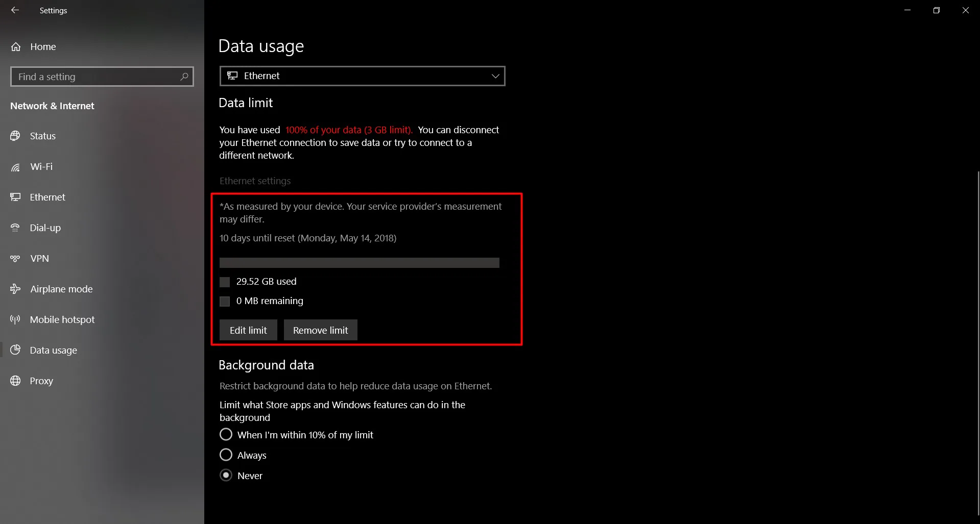Click the search magnifier icon
The height and width of the screenshot is (524, 980).
pos(184,77)
